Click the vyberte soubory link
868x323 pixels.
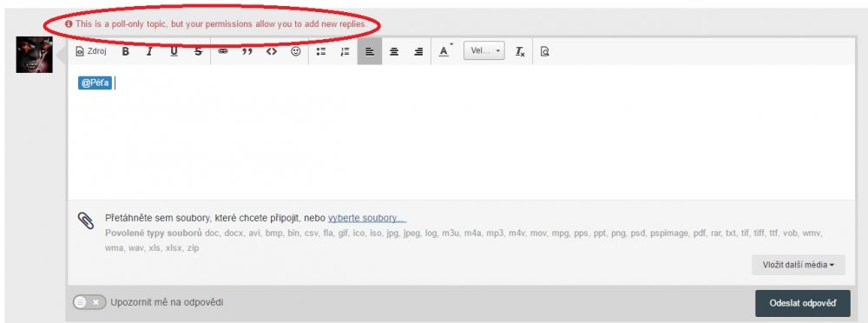367,218
